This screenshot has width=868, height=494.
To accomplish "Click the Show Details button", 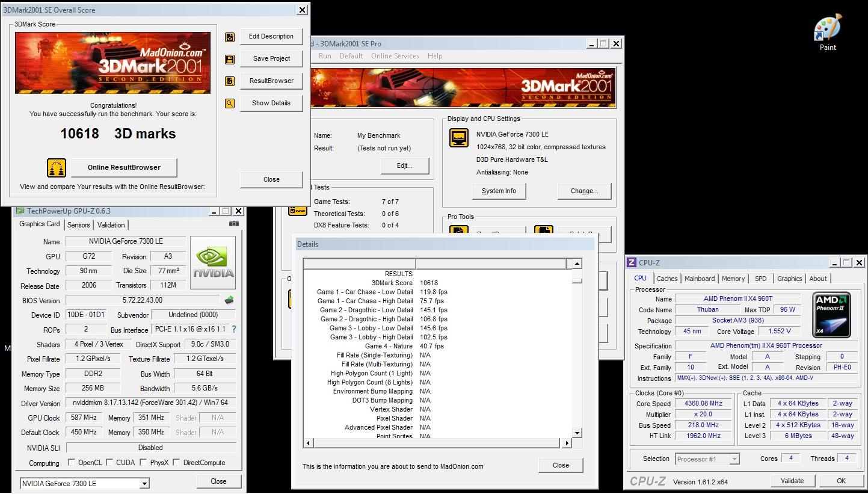I will [x=271, y=103].
